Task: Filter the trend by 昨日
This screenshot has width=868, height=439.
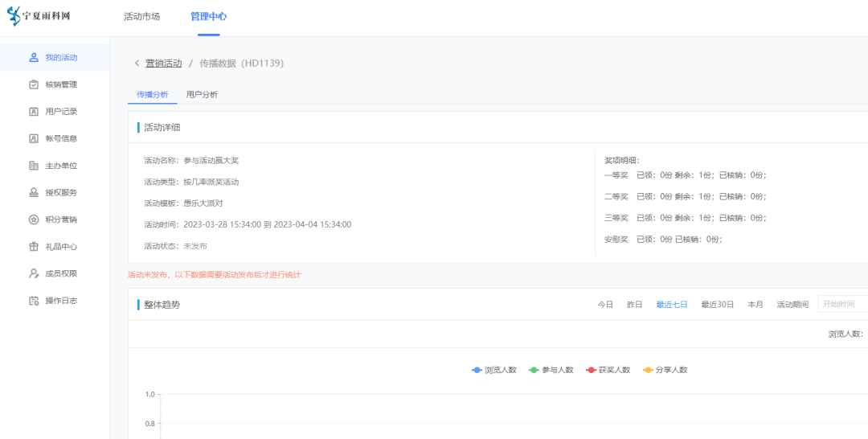Action: [x=634, y=305]
